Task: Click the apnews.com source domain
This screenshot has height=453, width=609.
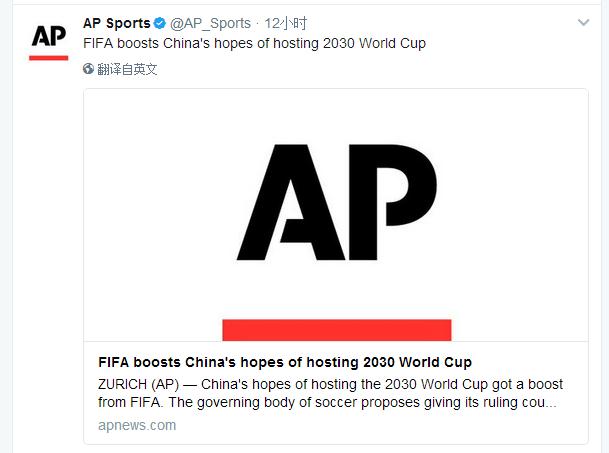Action: [137, 425]
